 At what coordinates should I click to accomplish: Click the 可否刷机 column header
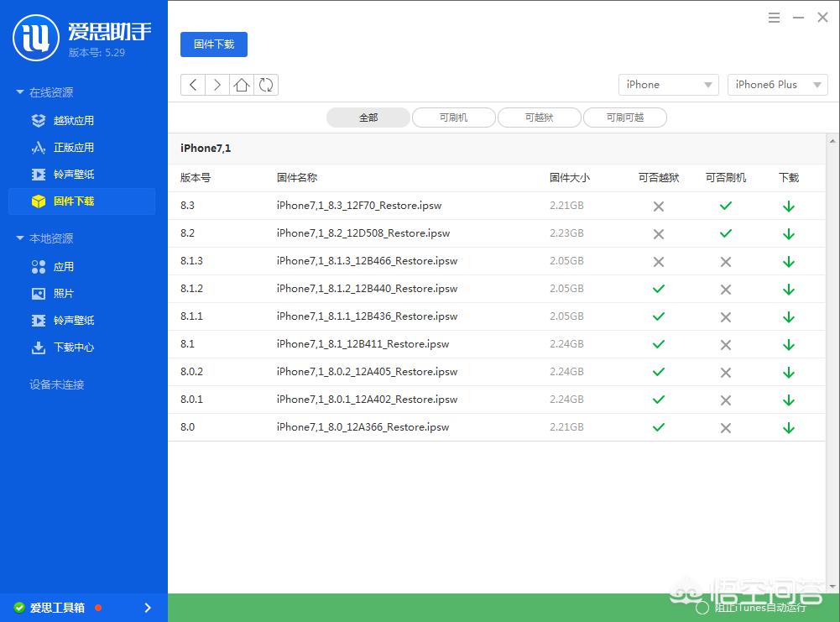click(x=726, y=178)
